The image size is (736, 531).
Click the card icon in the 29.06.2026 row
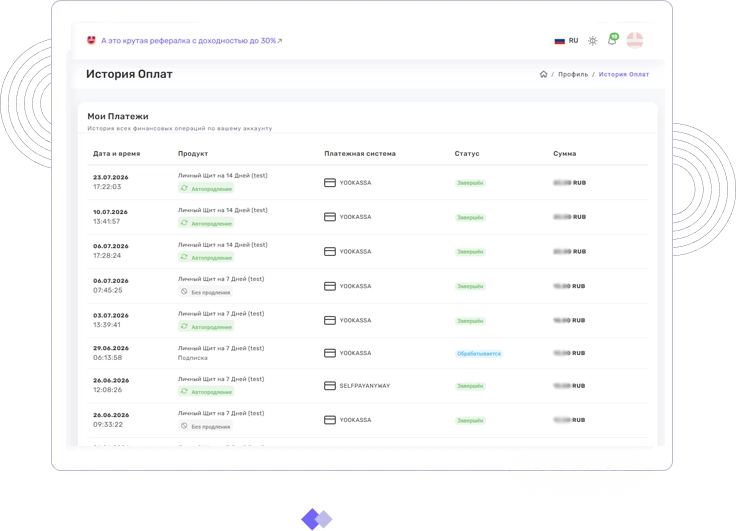[x=330, y=353]
